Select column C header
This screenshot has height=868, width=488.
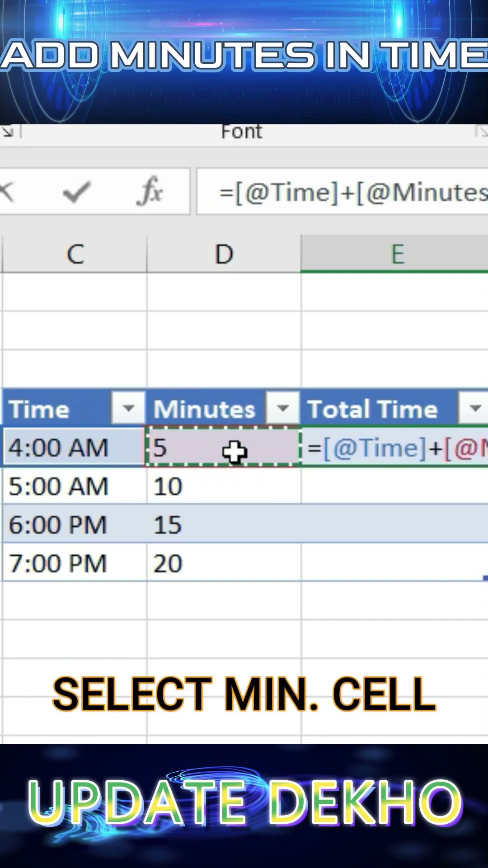coord(75,254)
